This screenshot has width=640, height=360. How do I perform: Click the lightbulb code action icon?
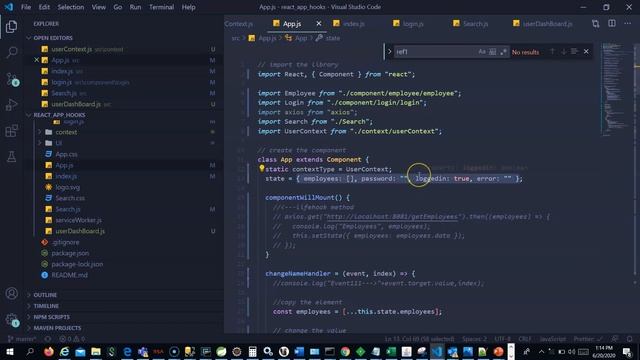pyautogui.click(x=262, y=168)
